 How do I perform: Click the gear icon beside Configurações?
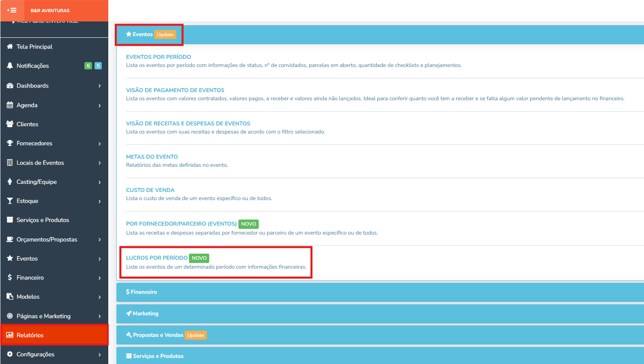[x=10, y=354]
